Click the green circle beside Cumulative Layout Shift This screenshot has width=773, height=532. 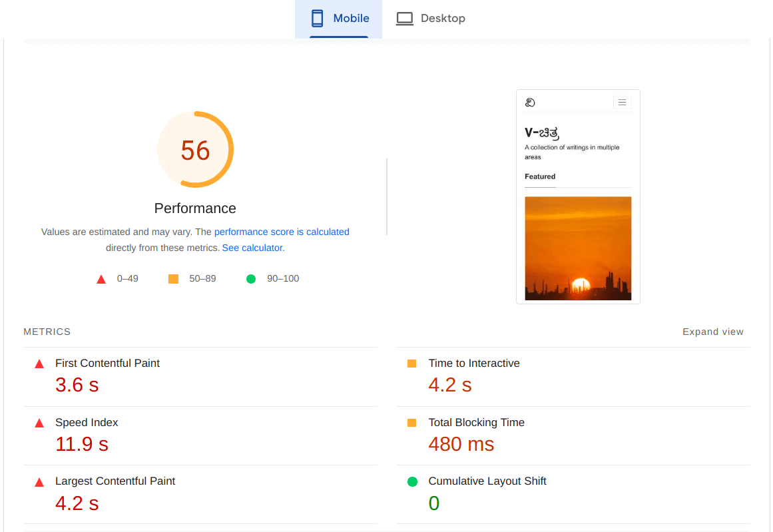tap(411, 481)
